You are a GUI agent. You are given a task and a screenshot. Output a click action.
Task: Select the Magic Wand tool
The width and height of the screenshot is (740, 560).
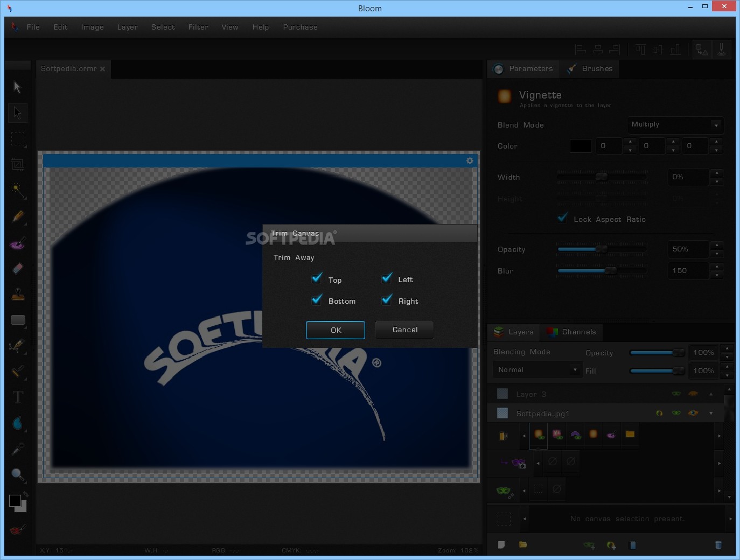pos(18,191)
